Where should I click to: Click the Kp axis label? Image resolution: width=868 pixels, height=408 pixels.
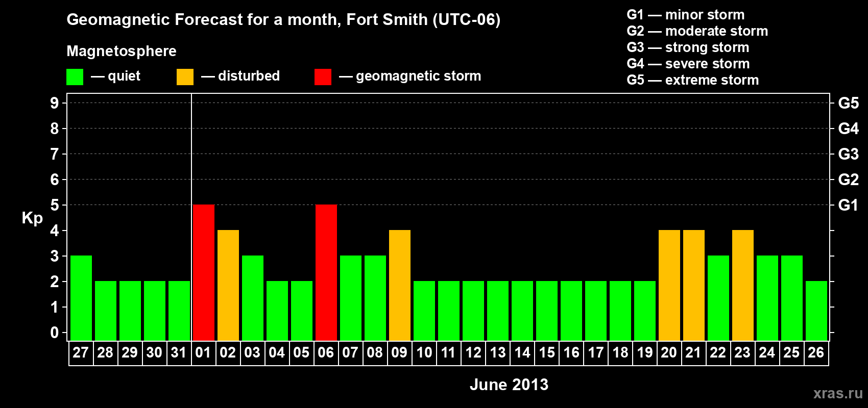point(32,218)
